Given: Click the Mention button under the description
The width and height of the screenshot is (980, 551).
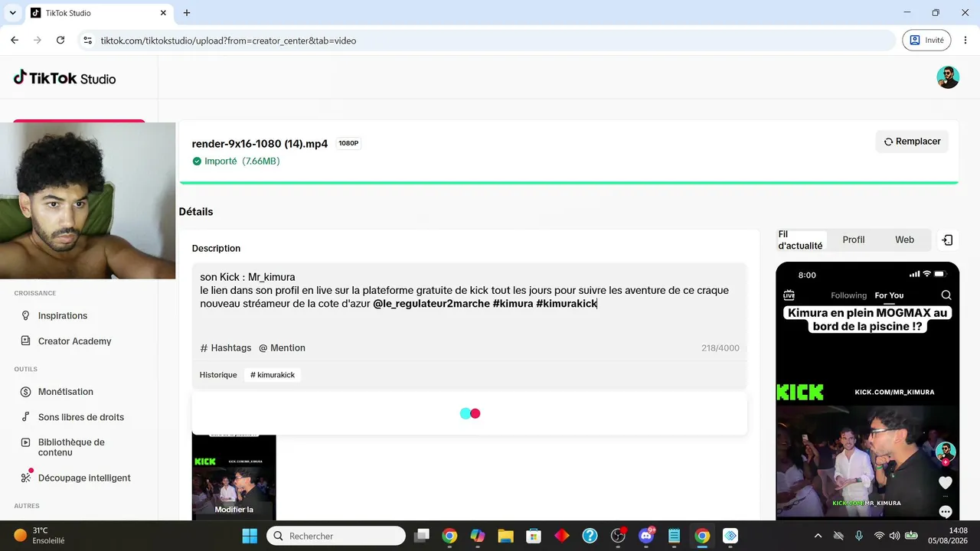Looking at the screenshot, I should point(282,347).
